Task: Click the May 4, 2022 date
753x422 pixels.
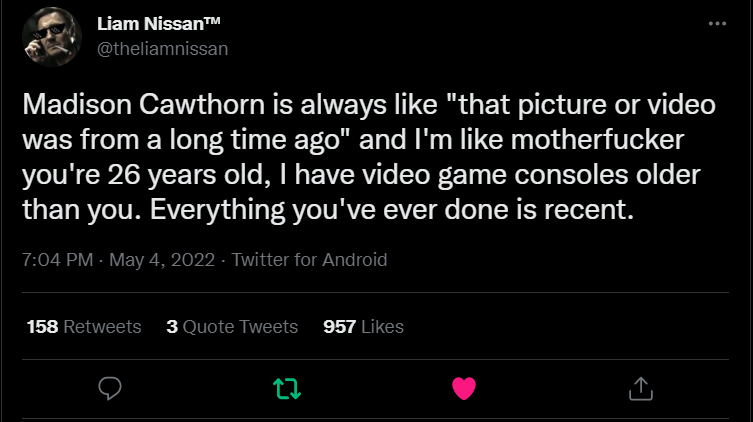Action: click(162, 260)
